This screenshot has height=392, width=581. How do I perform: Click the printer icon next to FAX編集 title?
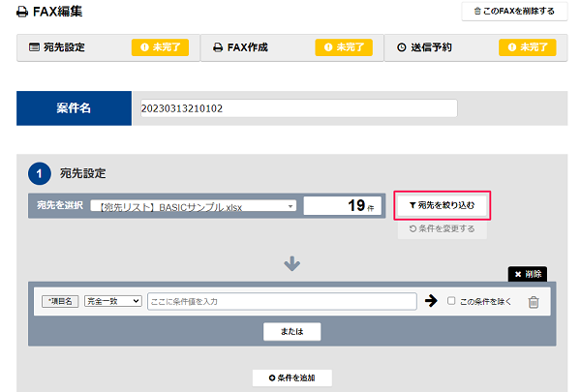[x=22, y=13]
